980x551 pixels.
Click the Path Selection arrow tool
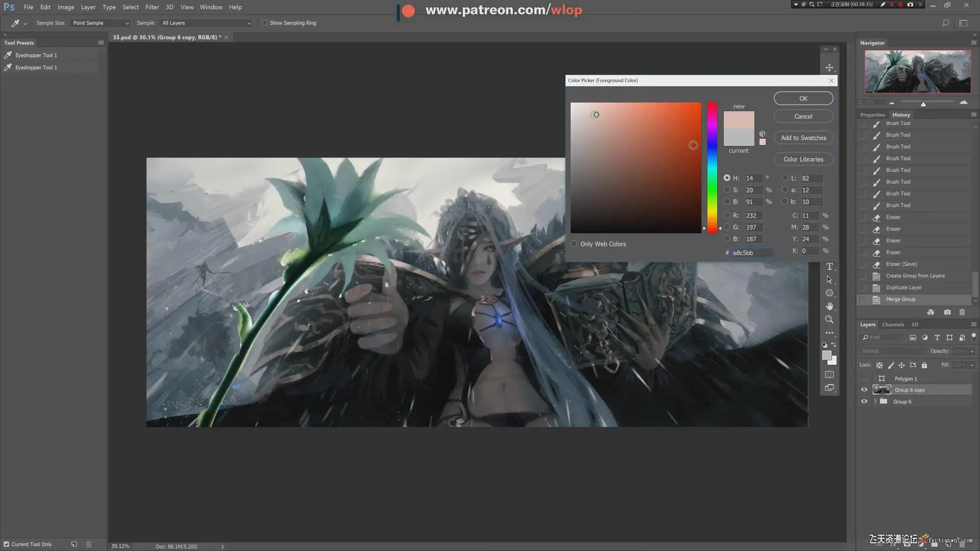coord(829,280)
